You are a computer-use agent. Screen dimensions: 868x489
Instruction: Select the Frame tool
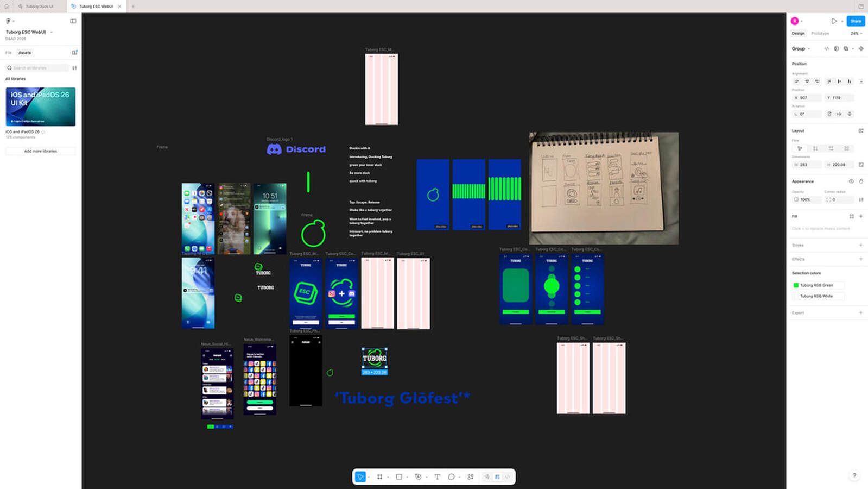point(379,477)
